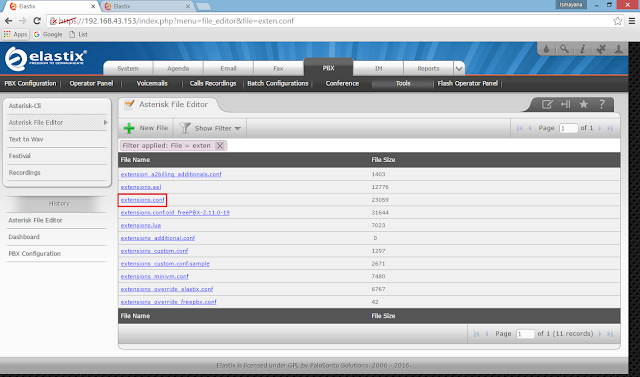Go to first page using bottom pager

tap(476, 334)
